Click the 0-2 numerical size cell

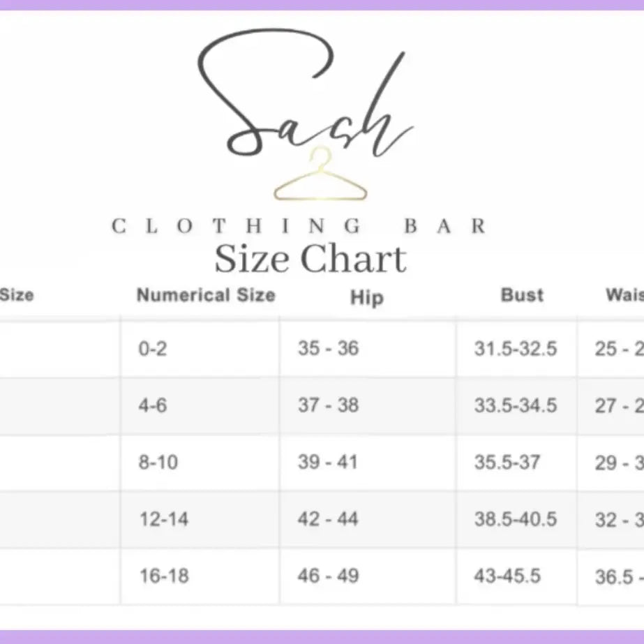pos(153,349)
